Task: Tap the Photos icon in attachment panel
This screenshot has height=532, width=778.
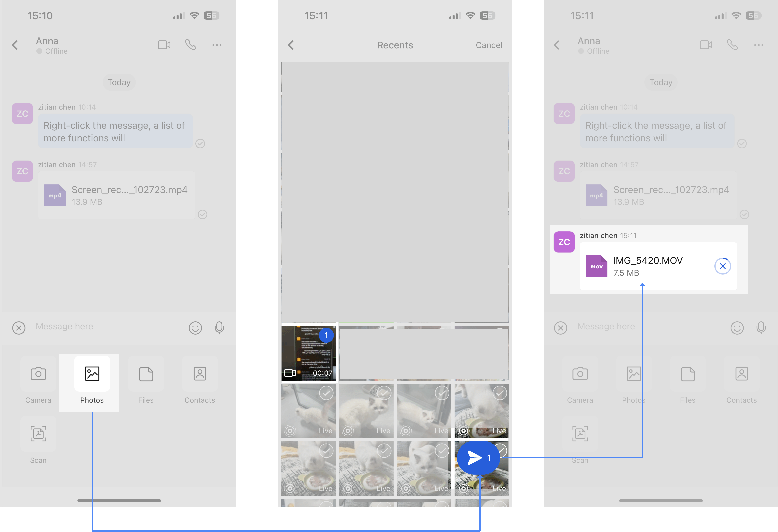Action: pos(92,374)
